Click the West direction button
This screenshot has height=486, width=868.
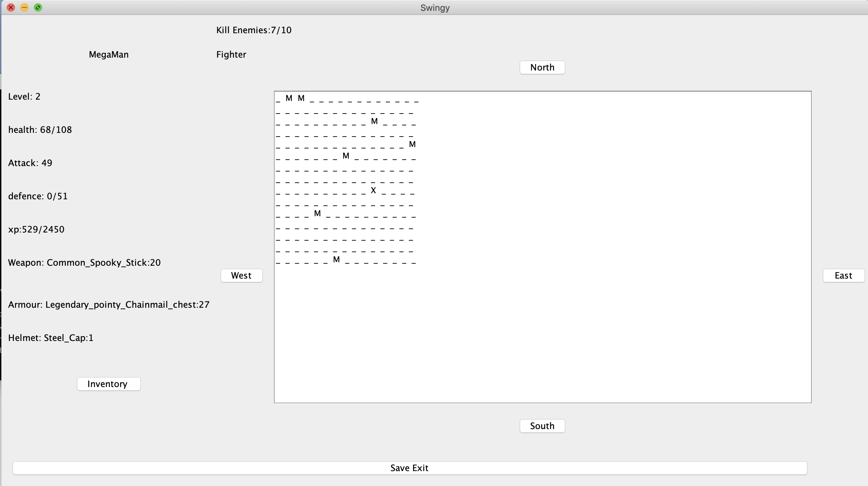[241, 276]
